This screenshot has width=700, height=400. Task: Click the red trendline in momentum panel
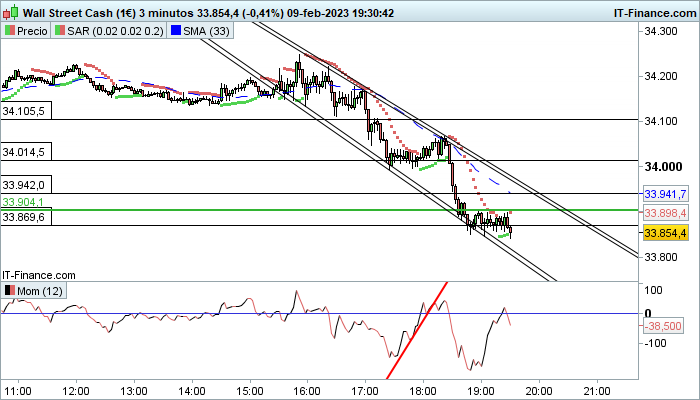point(417,329)
